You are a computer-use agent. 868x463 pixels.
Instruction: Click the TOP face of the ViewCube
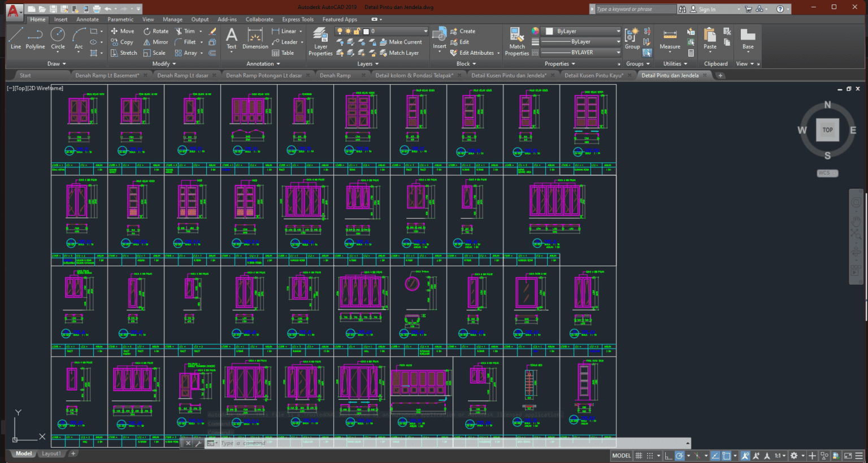[827, 129]
